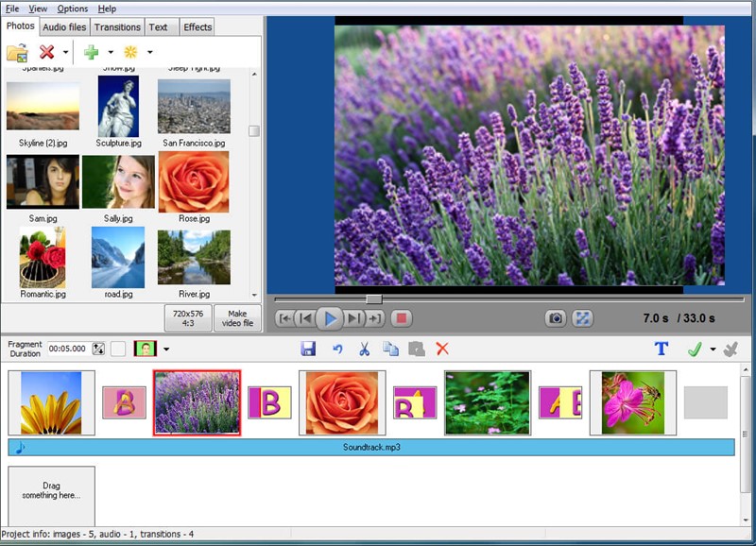756x546 pixels.
Task: Click the greyed-out paste icon
Action: pyautogui.click(x=417, y=349)
